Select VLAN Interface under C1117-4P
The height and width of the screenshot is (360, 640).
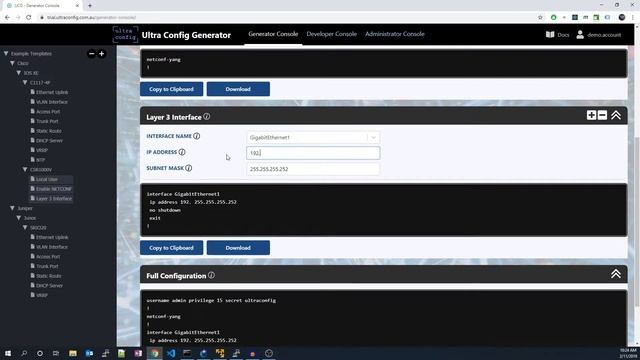[49, 102]
